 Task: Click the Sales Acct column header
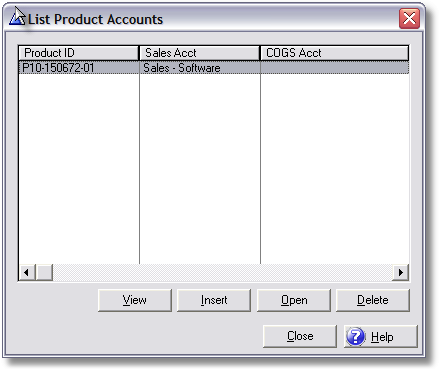pyautogui.click(x=199, y=53)
